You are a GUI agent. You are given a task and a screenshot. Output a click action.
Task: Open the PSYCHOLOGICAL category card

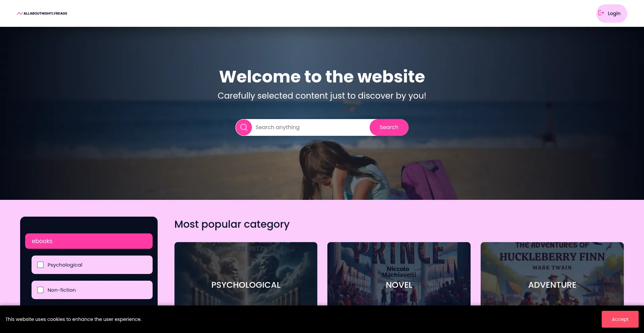pos(246,274)
